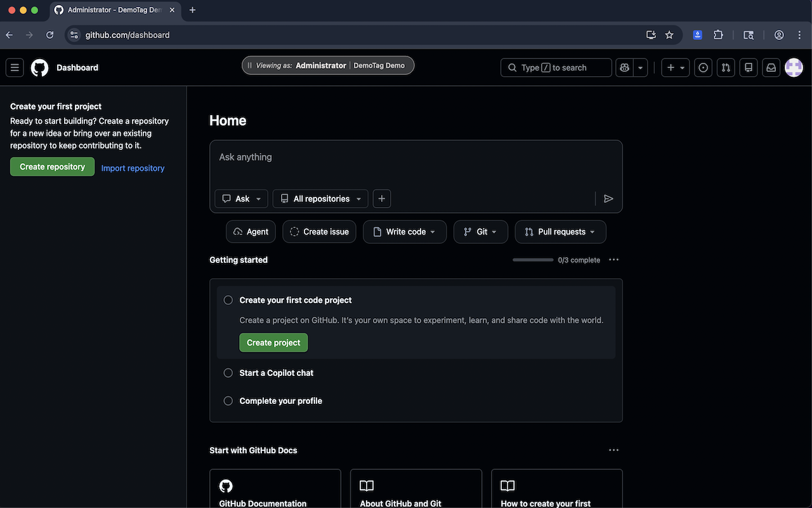
Task: Open the global navigation hamburger menu
Action: 15,67
